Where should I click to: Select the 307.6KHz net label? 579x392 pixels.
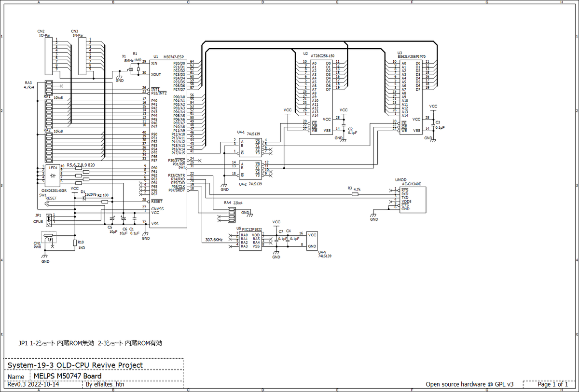[214, 239]
